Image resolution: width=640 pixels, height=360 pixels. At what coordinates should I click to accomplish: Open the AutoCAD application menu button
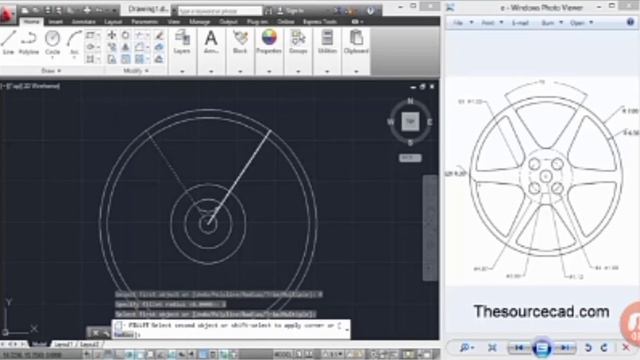point(7,14)
